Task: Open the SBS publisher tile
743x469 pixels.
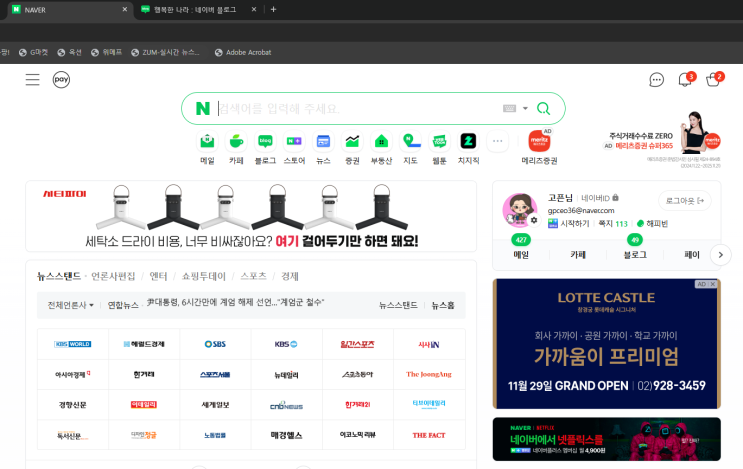Action: pos(215,344)
